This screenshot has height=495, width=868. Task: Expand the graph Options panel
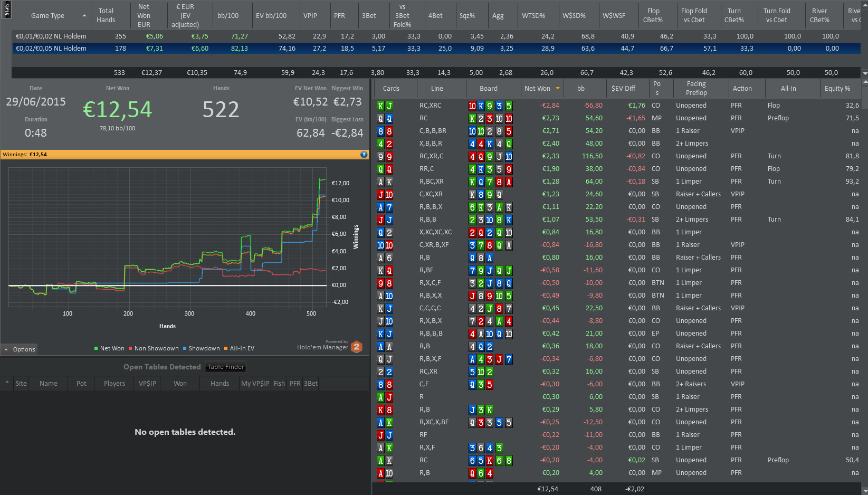tap(20, 349)
